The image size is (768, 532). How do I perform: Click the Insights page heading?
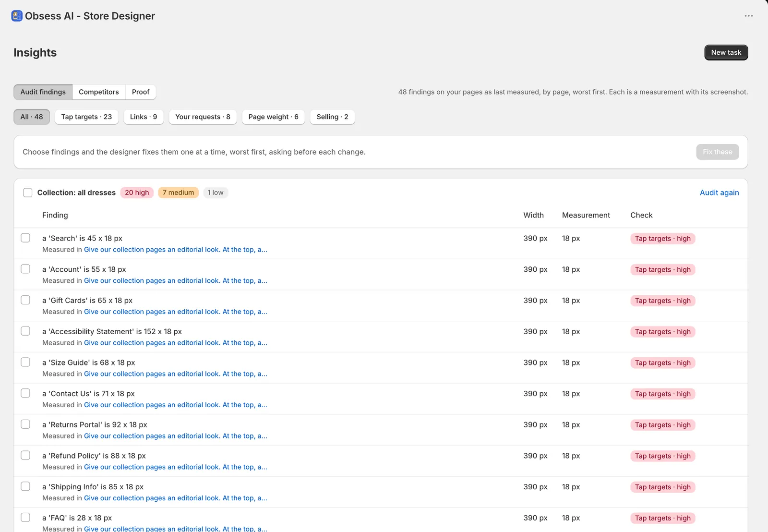coord(35,53)
